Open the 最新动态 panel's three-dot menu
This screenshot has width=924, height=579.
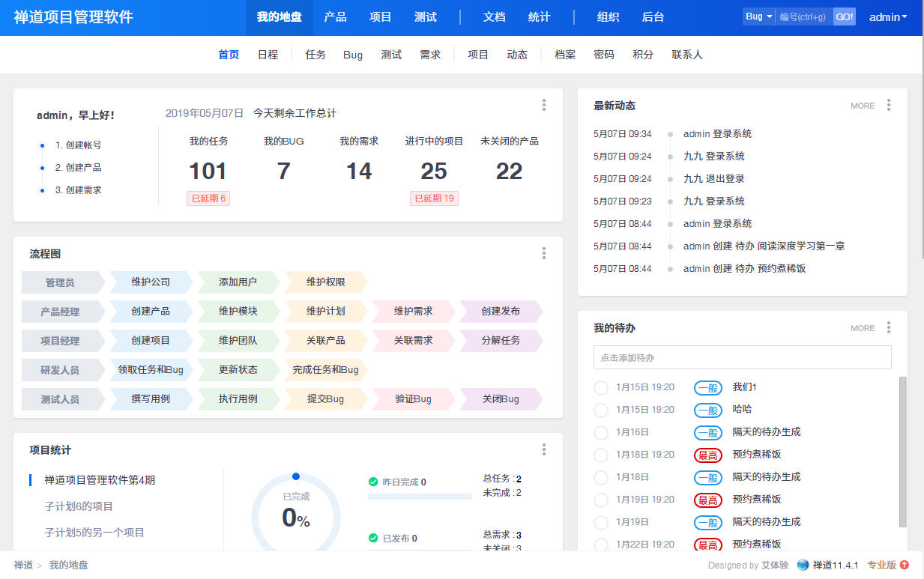(x=889, y=106)
